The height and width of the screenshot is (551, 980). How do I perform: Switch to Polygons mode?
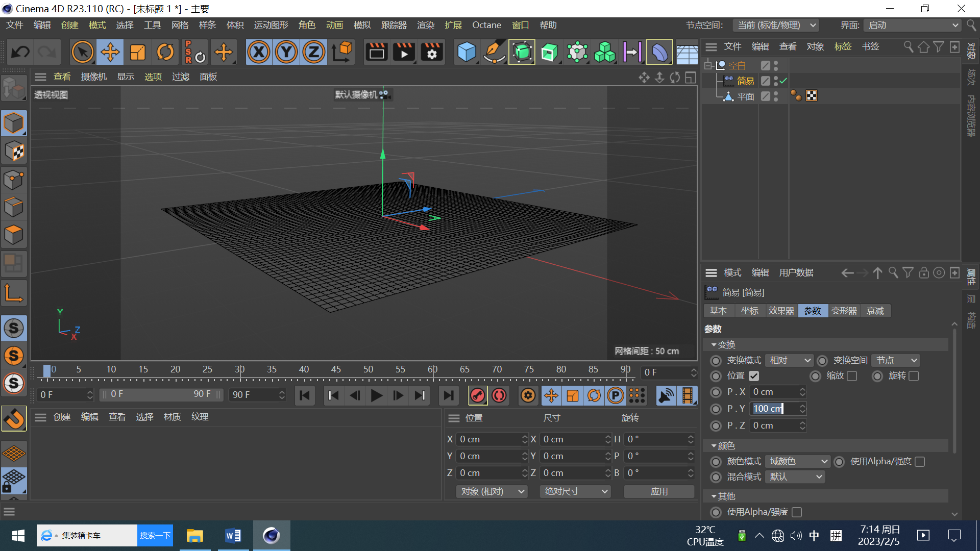click(14, 235)
